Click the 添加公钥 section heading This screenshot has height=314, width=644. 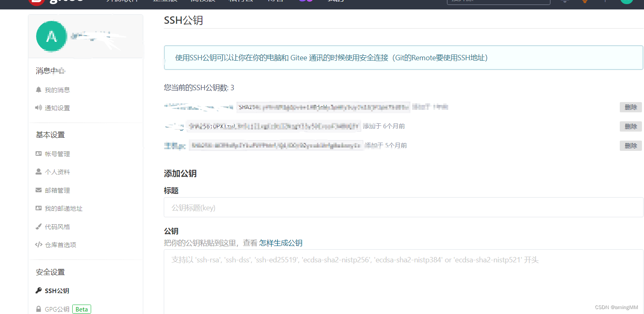(x=180, y=173)
